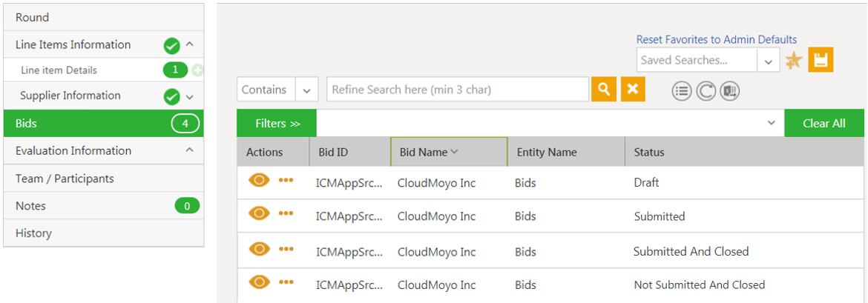Image resolution: width=868 pixels, height=303 pixels.
Task: Open the Contains search operator dropdown
Action: (306, 90)
